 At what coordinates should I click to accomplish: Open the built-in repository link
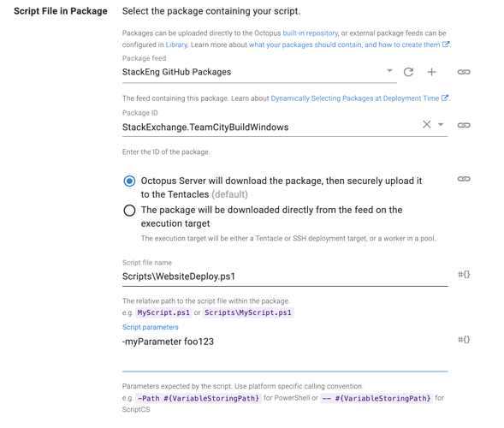310,33
